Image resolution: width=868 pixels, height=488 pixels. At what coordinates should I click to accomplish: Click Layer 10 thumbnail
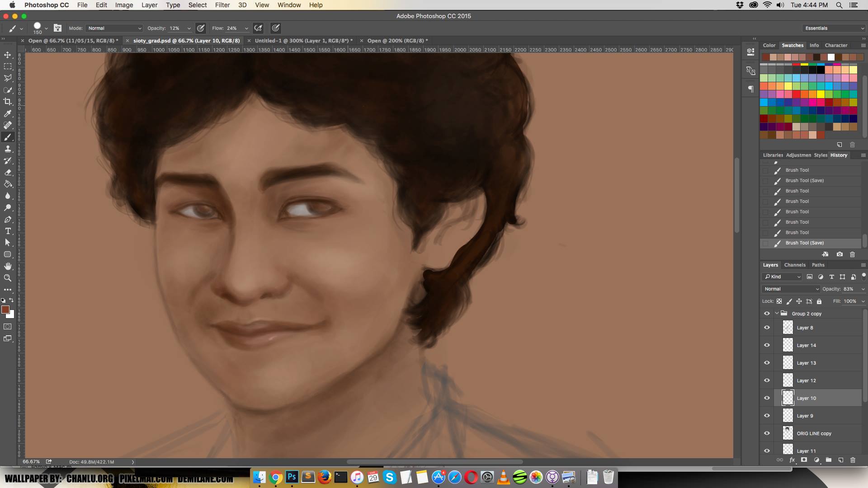788,398
